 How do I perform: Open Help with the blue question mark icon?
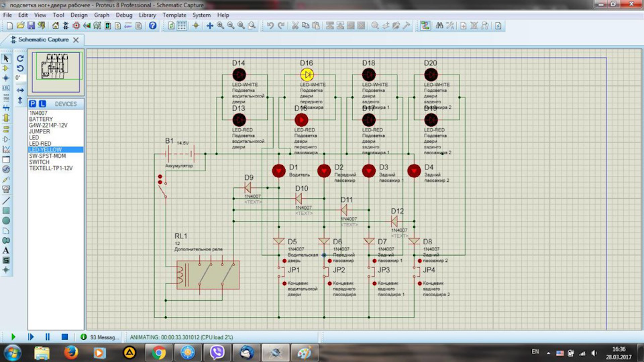click(153, 26)
